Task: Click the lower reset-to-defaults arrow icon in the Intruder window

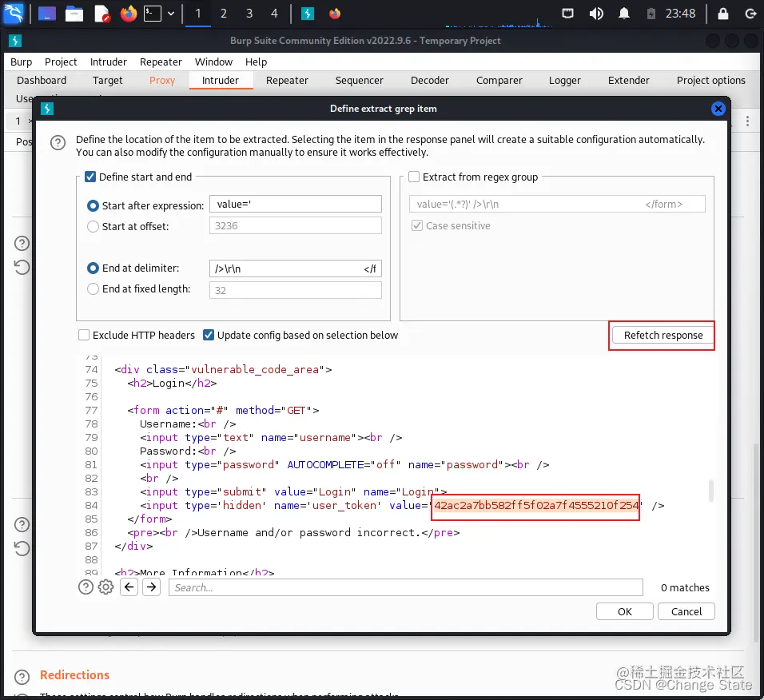Action: (22, 548)
